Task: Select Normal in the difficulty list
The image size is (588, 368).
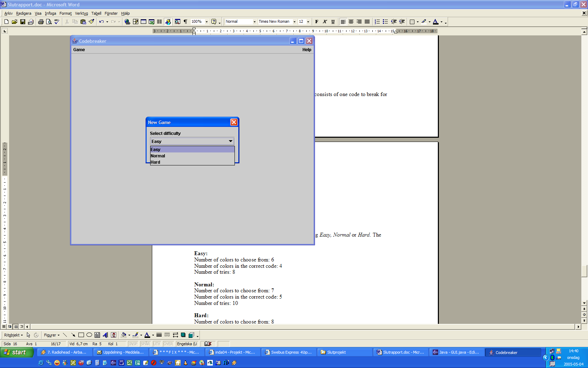Action: click(x=158, y=156)
